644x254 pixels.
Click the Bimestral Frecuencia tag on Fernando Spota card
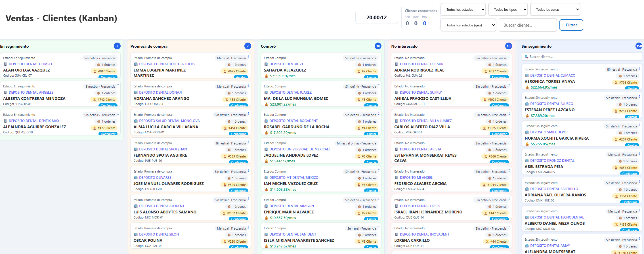[x=230, y=143]
